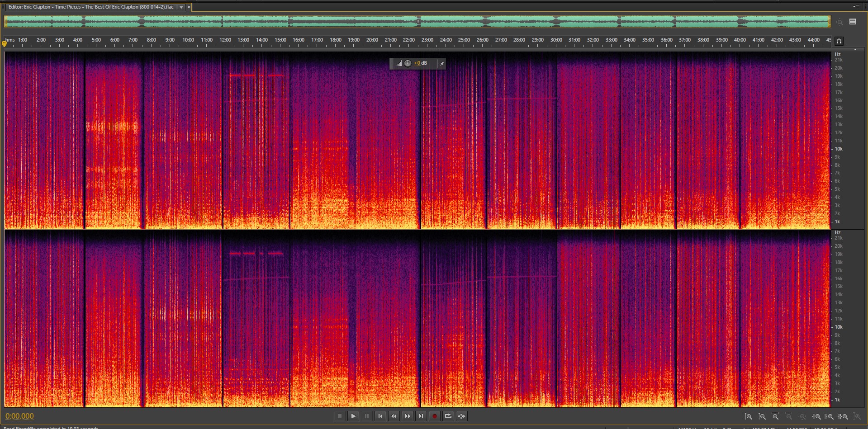Select the Editor Eric Clapton flac tab
Screen dimensions: 868x429
pos(90,7)
